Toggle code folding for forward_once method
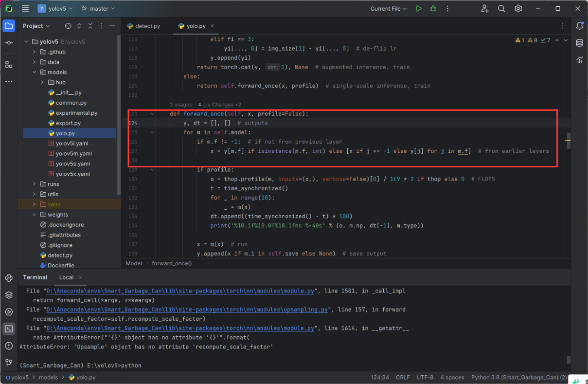 click(152, 114)
